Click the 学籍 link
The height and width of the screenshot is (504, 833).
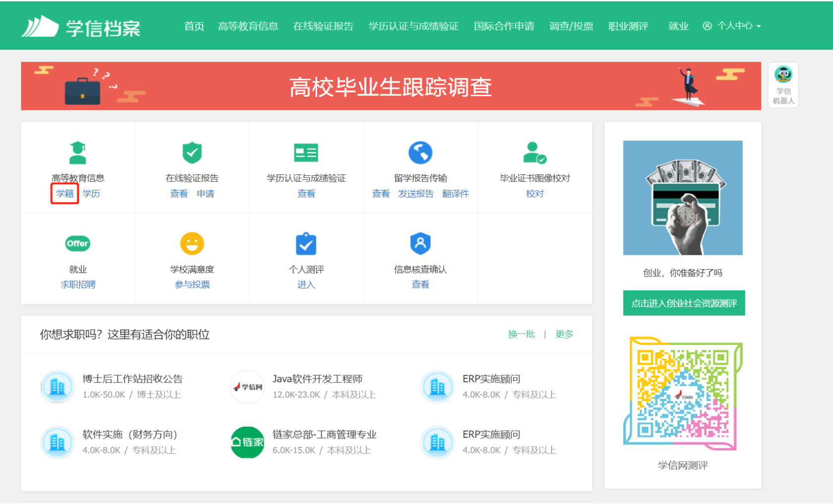(65, 193)
